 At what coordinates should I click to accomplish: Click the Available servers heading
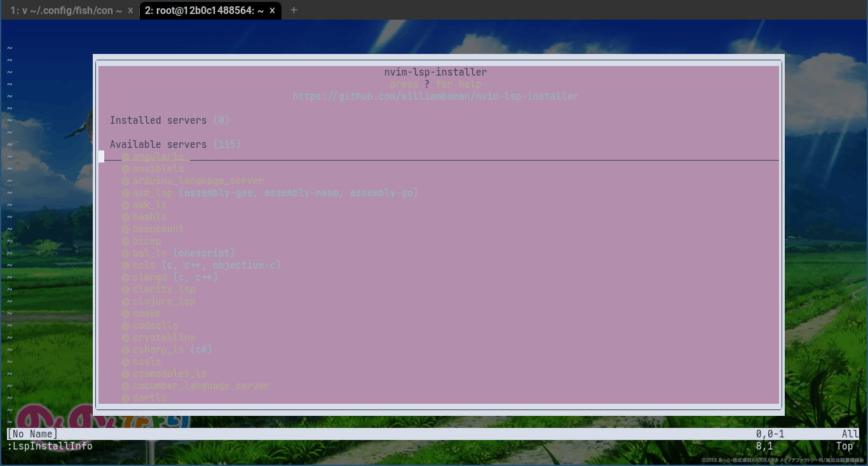(158, 145)
